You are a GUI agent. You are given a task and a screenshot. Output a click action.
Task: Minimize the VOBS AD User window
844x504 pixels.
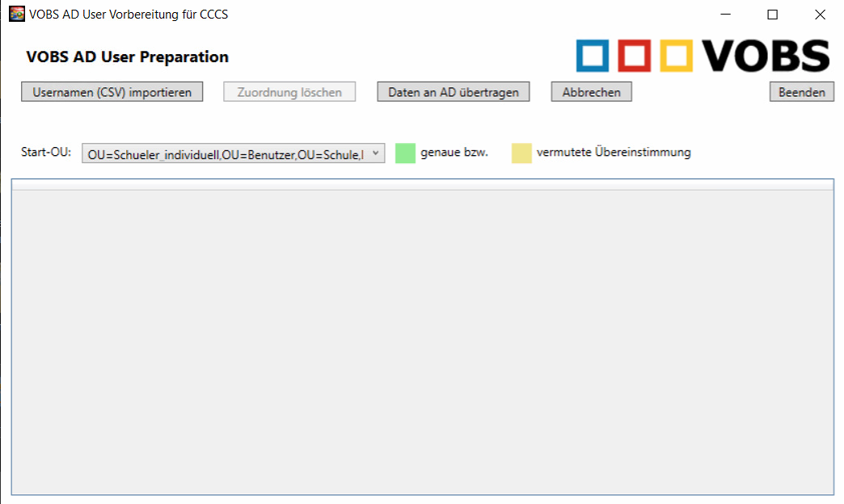[x=726, y=15]
